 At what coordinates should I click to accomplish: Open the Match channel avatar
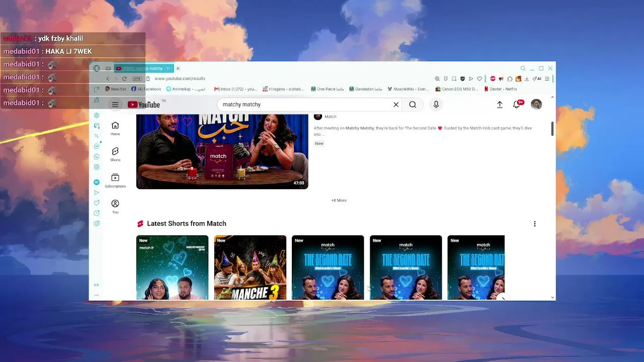click(318, 116)
